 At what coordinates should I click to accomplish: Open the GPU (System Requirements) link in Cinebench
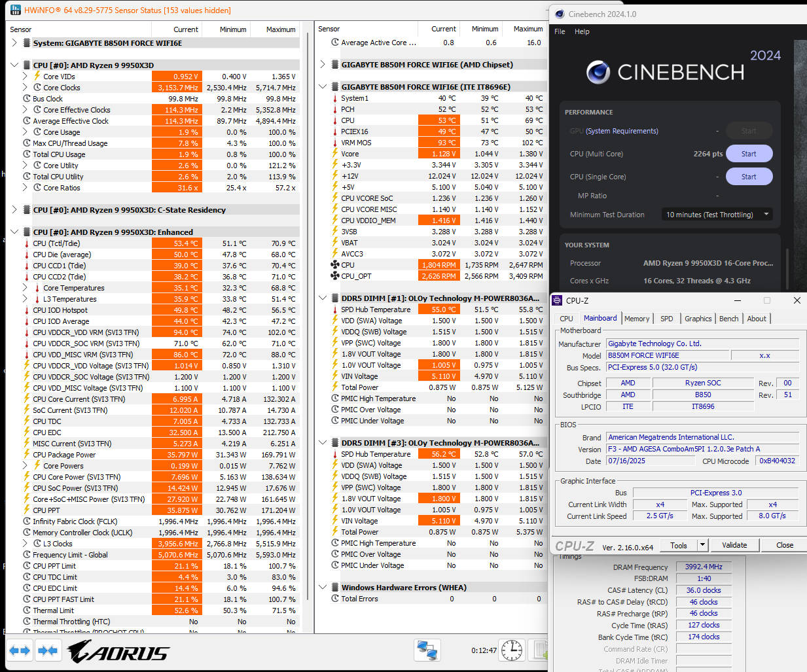[622, 131]
